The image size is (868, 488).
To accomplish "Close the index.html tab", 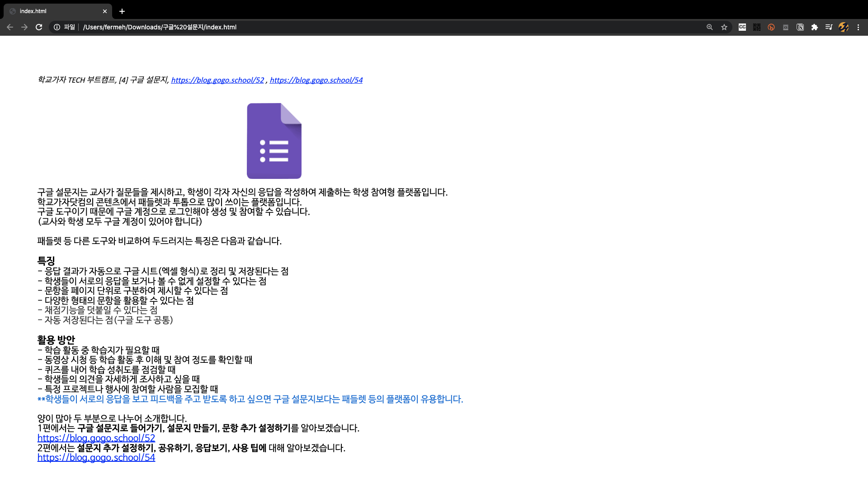I will 105,11.
